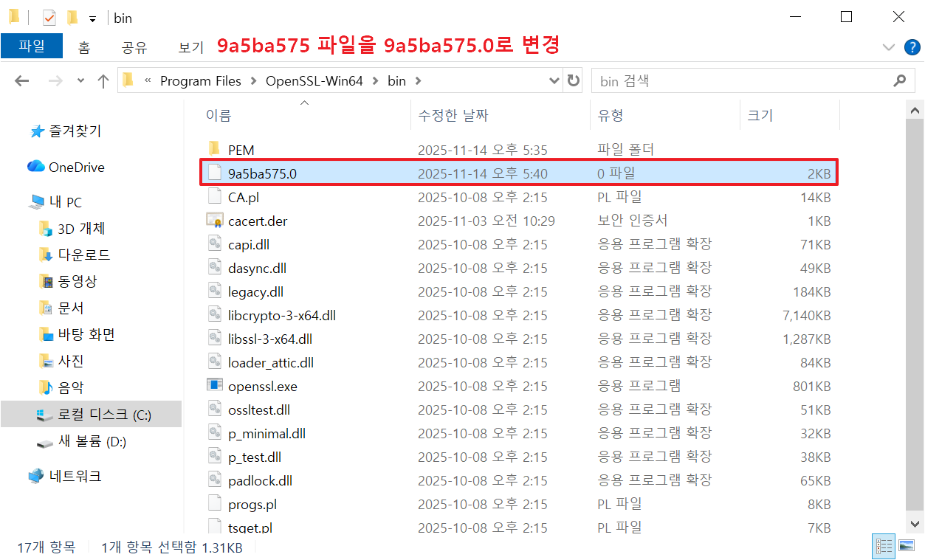Click the properties quick access icon

(49, 17)
